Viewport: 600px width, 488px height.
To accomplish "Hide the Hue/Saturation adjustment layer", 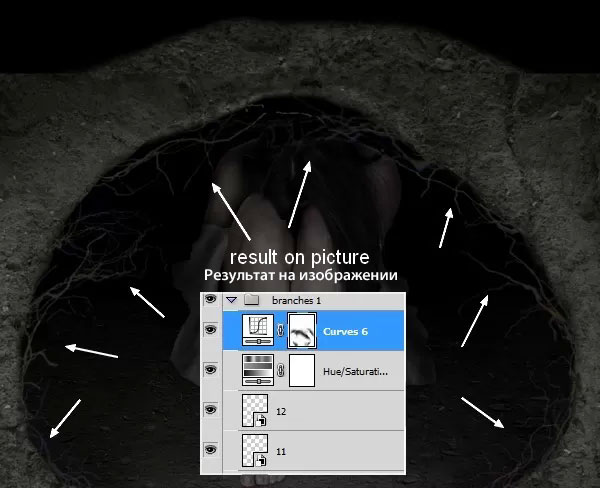I will 210,370.
